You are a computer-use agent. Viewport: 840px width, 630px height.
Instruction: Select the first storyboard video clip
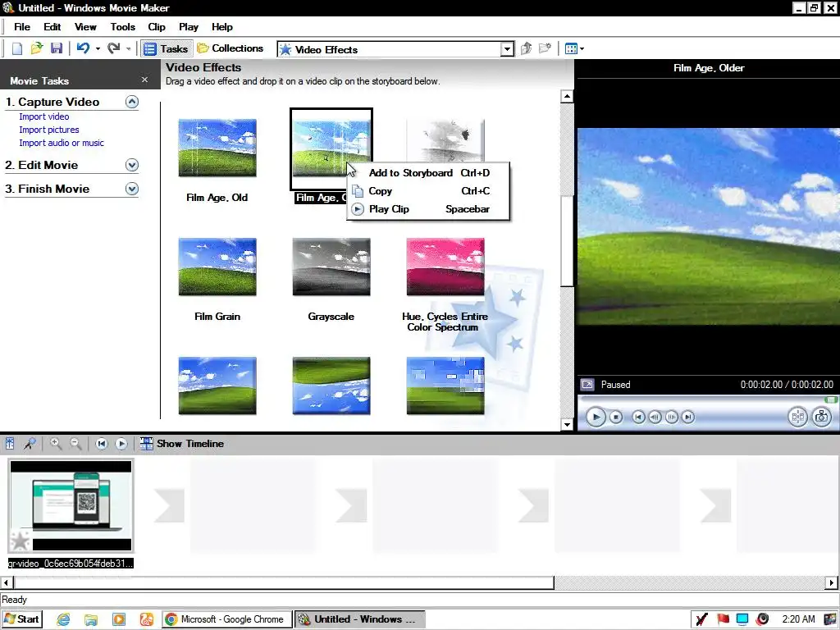[71, 505]
